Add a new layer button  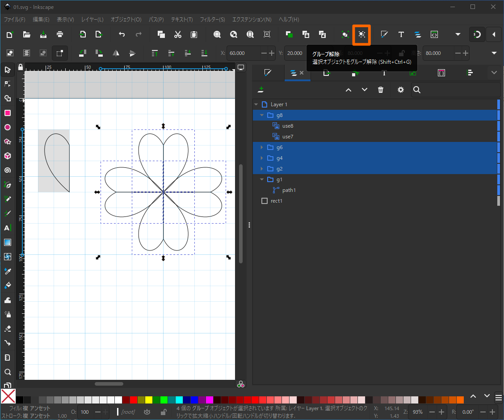pyautogui.click(x=260, y=90)
